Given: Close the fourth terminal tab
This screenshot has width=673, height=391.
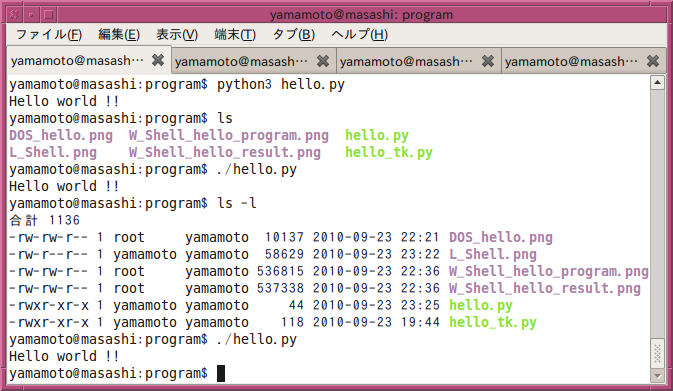Looking at the screenshot, I should (653, 61).
